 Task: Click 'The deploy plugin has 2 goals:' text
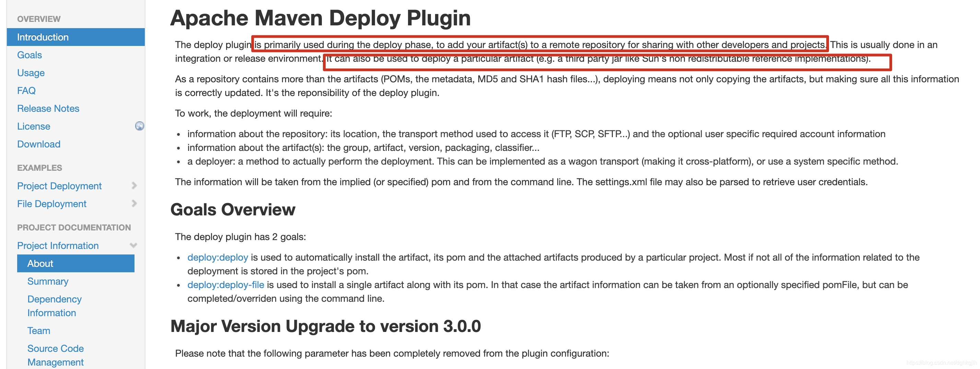point(241,237)
